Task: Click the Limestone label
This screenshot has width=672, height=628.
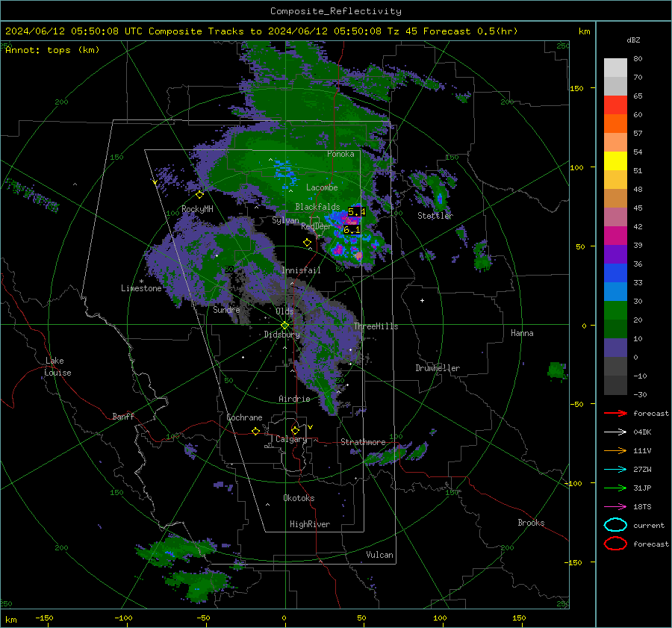Action: pyautogui.click(x=141, y=288)
